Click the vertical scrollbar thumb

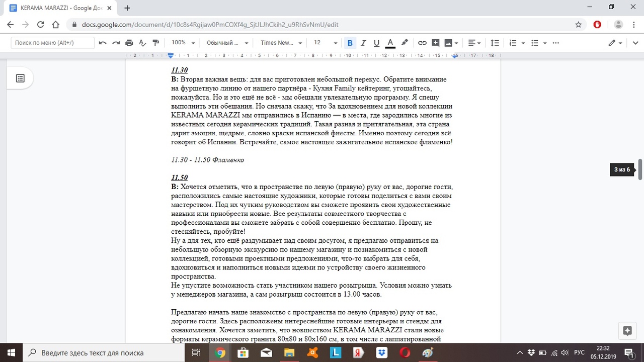pyautogui.click(x=640, y=169)
